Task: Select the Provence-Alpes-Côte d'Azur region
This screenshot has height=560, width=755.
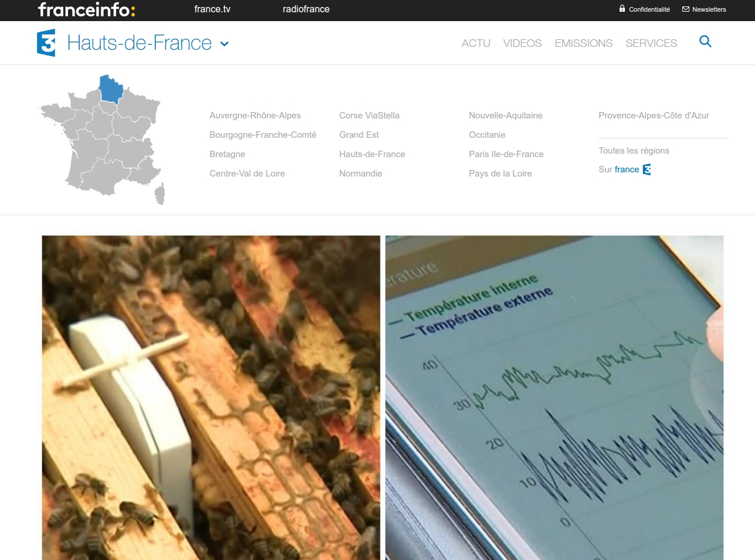Action: [x=654, y=116]
